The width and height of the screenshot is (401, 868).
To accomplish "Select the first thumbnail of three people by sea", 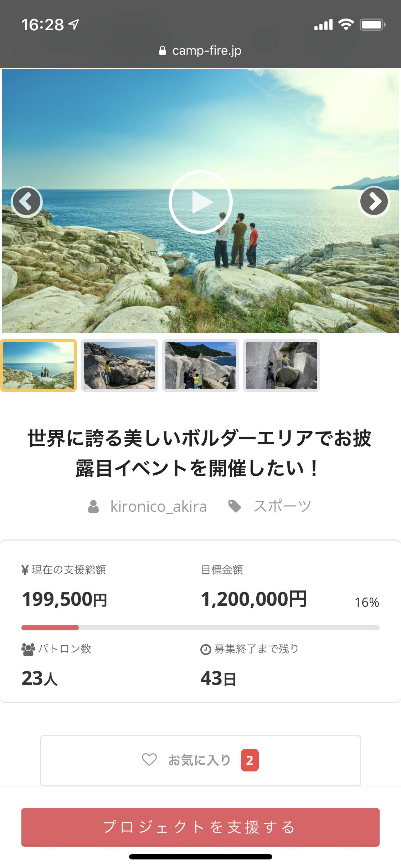I will pyautogui.click(x=38, y=365).
